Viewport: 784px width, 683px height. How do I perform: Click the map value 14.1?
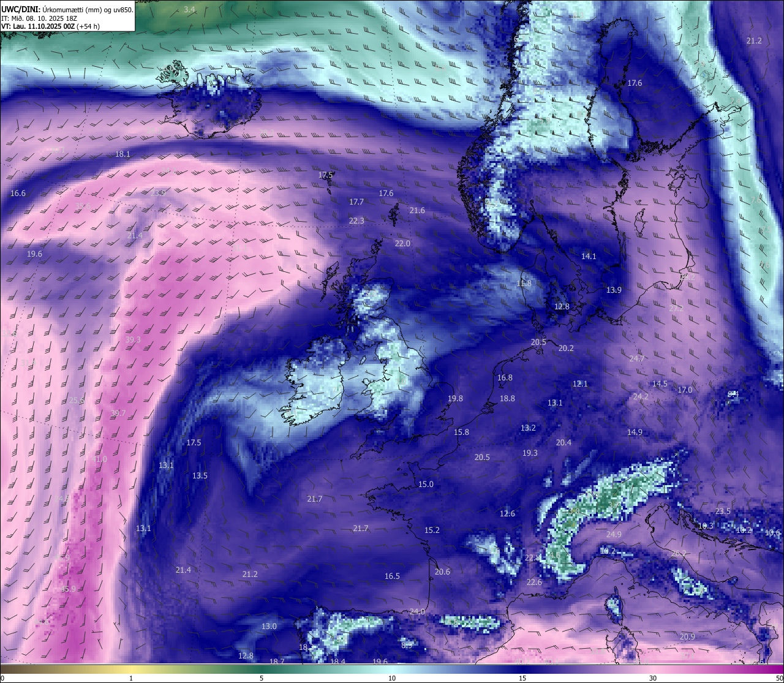tap(589, 257)
